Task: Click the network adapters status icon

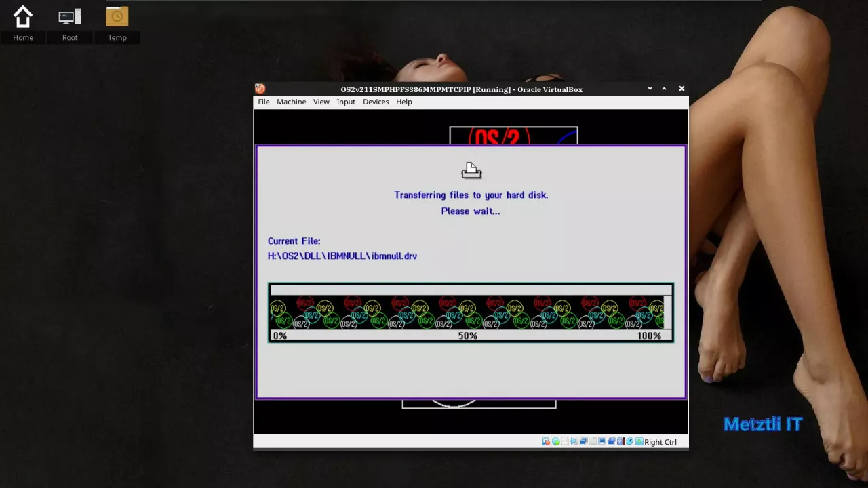Action: tap(583, 441)
